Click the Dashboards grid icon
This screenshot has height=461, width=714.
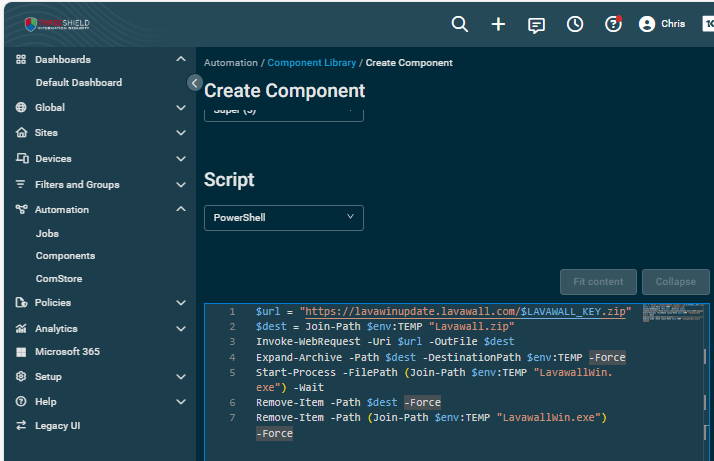tap(21, 59)
